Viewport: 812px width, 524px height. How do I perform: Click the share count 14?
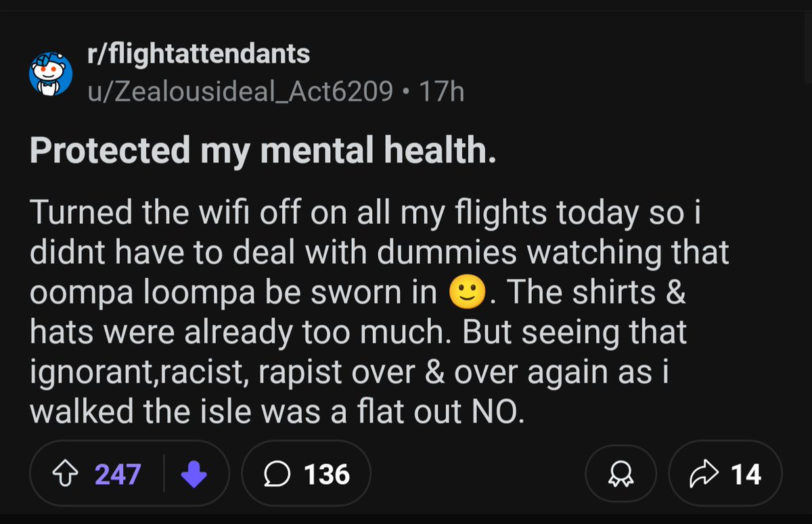(x=746, y=474)
